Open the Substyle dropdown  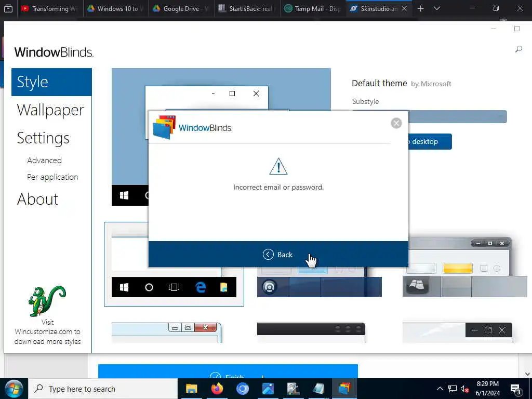click(429, 117)
